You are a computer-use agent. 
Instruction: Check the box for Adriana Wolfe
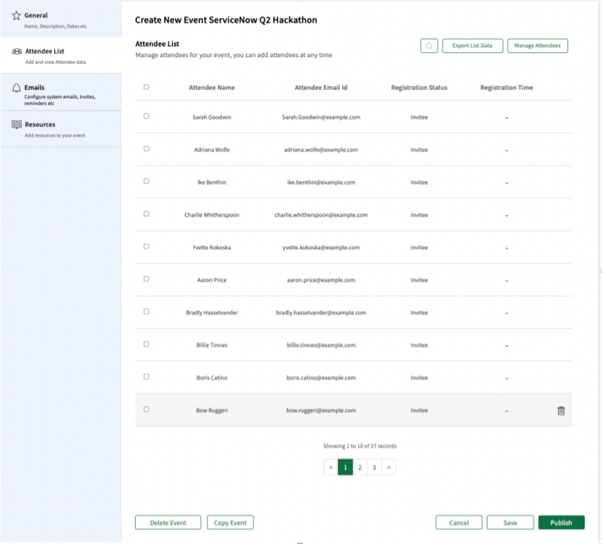click(146, 149)
